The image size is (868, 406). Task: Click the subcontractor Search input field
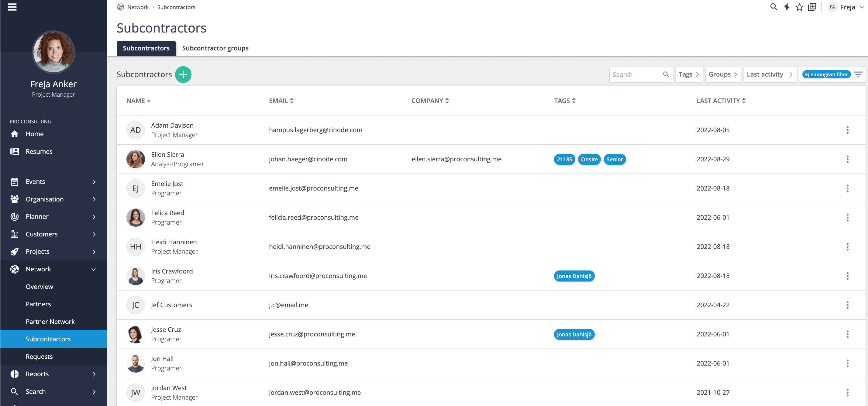coord(636,74)
